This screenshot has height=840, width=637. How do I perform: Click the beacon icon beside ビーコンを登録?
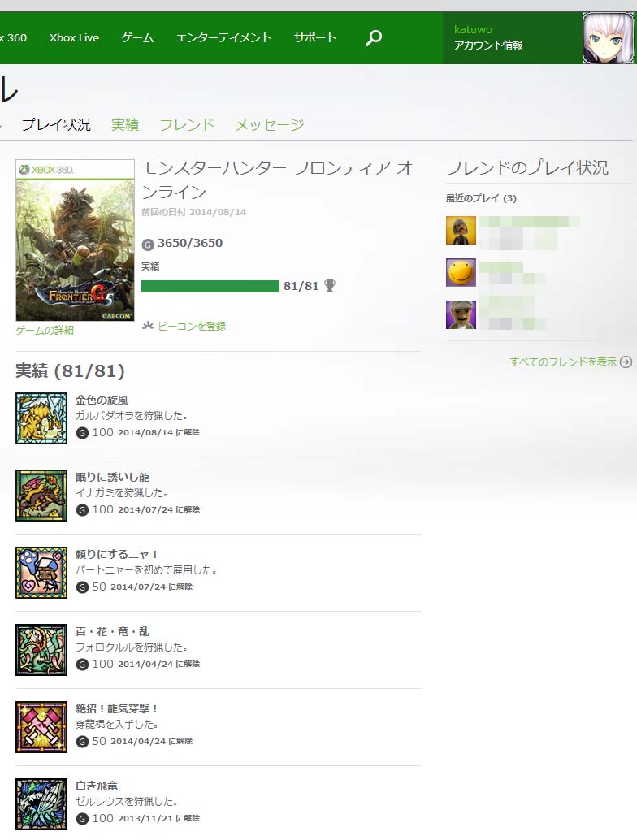148,326
